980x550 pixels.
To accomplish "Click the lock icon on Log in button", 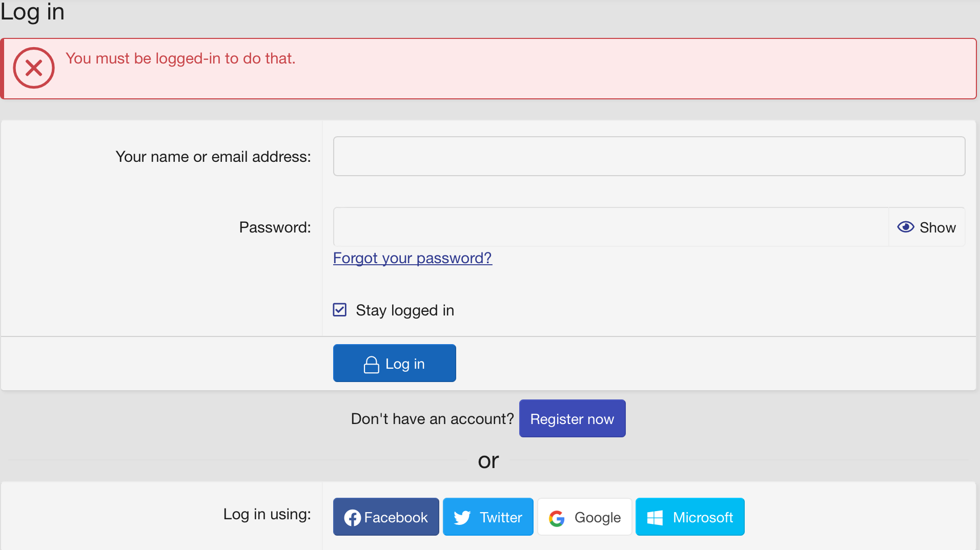I will [x=371, y=364].
